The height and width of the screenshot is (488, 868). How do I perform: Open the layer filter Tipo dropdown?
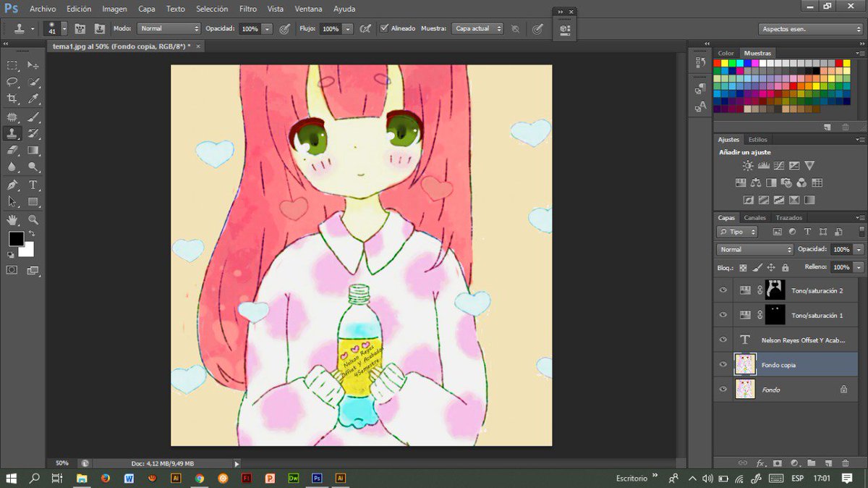click(x=737, y=232)
